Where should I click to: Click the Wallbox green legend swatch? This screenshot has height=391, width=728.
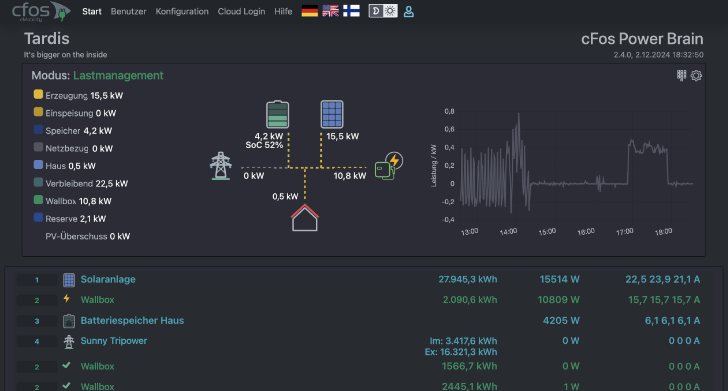[x=38, y=200]
